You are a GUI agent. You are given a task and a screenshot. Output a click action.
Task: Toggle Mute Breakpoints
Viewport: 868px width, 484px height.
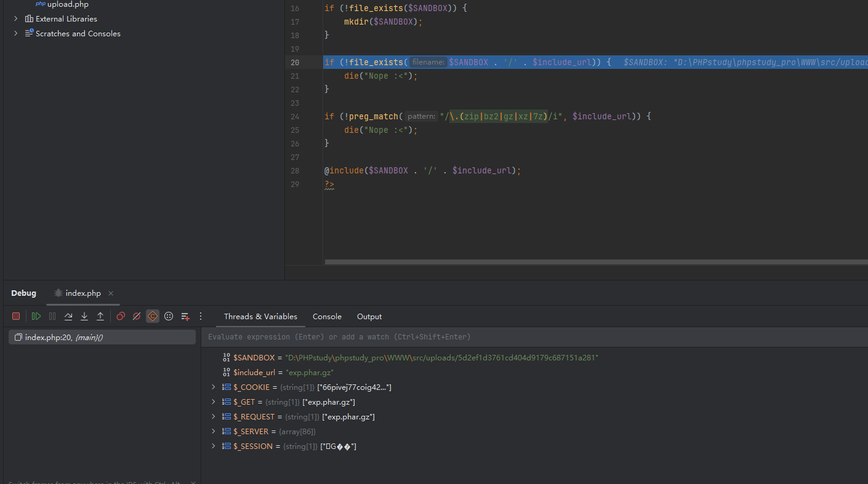click(x=137, y=316)
